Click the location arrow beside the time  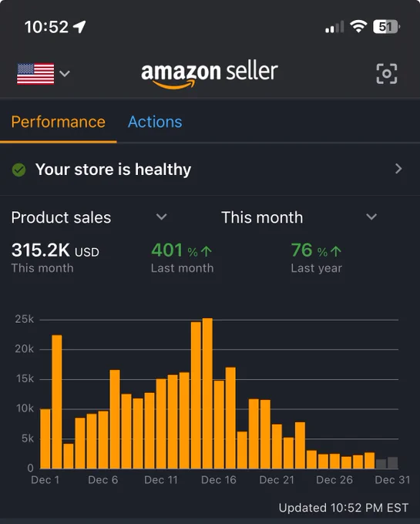(79, 27)
